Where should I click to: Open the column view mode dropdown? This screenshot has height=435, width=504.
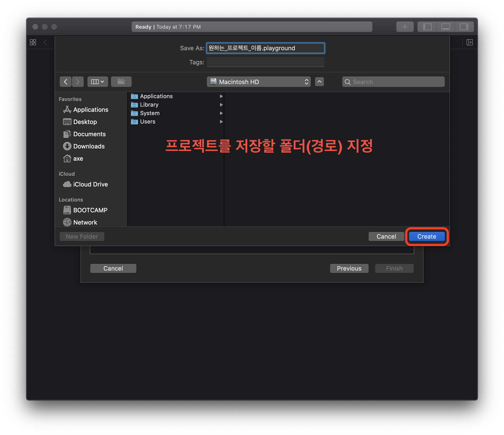point(98,82)
